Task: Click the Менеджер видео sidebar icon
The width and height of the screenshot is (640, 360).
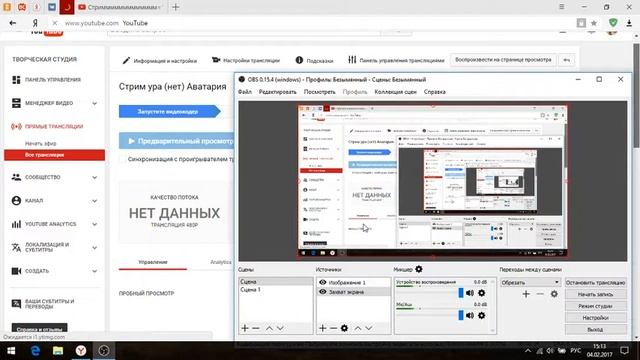Action: [16, 103]
